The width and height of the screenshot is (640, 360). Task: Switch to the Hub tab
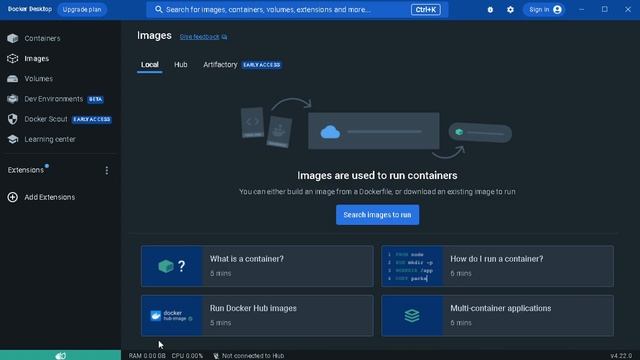tap(180, 65)
